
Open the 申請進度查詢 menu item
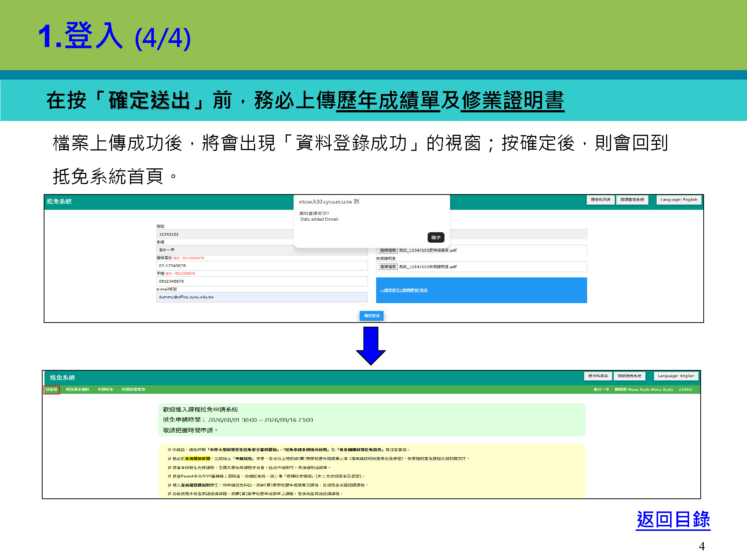coord(133,390)
